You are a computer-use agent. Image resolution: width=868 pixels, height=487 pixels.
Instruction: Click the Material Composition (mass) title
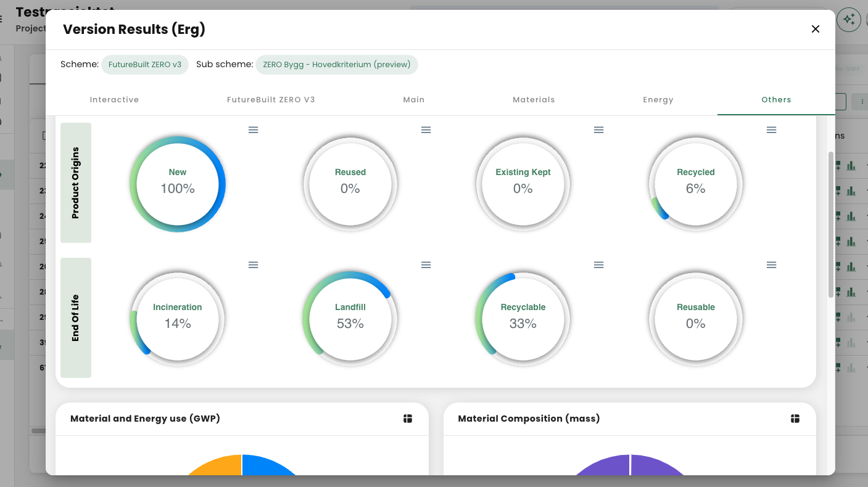point(529,419)
